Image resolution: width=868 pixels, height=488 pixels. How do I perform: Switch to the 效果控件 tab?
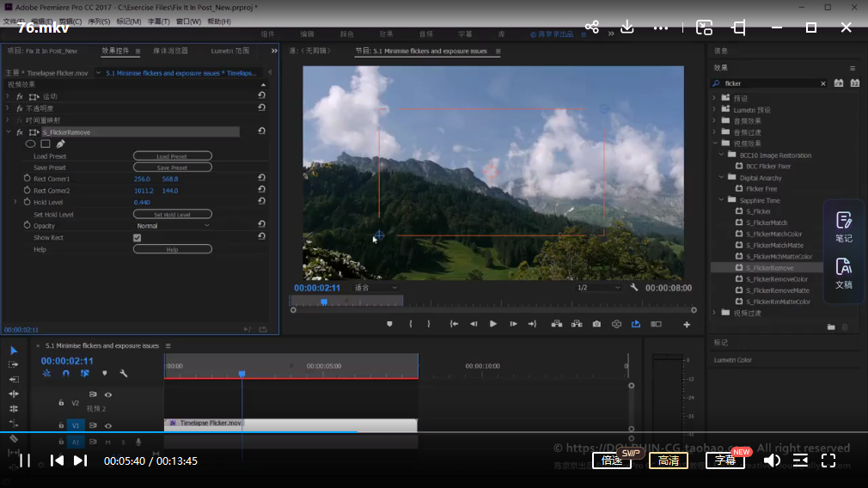coord(115,51)
